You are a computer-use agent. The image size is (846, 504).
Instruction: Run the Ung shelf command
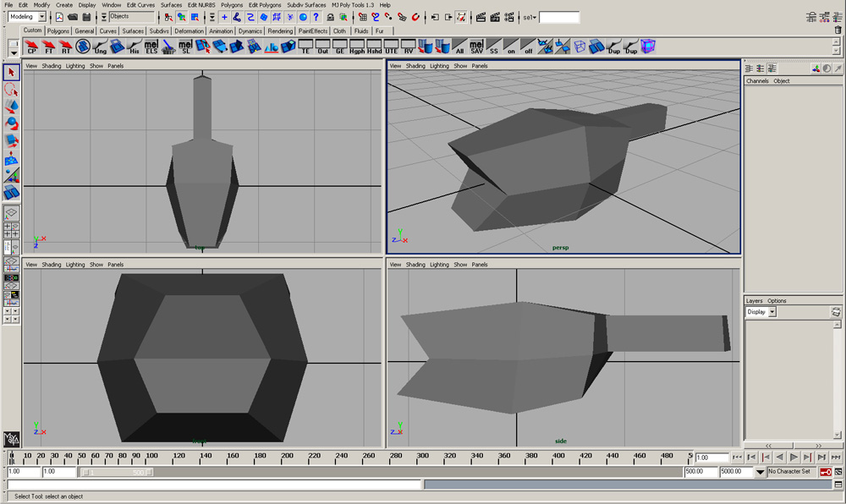(100, 47)
